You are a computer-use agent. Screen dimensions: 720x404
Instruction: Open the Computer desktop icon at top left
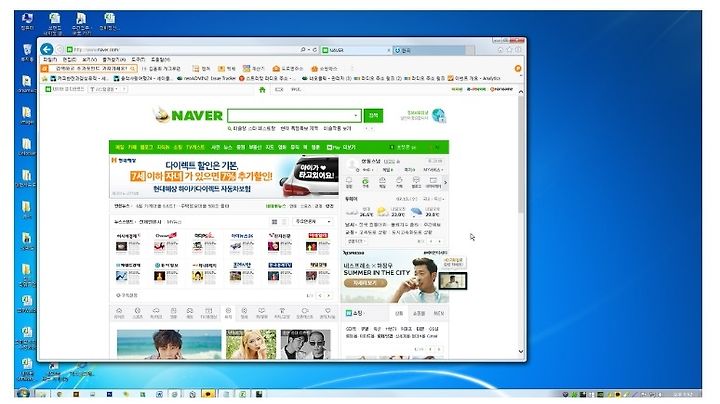point(27,22)
